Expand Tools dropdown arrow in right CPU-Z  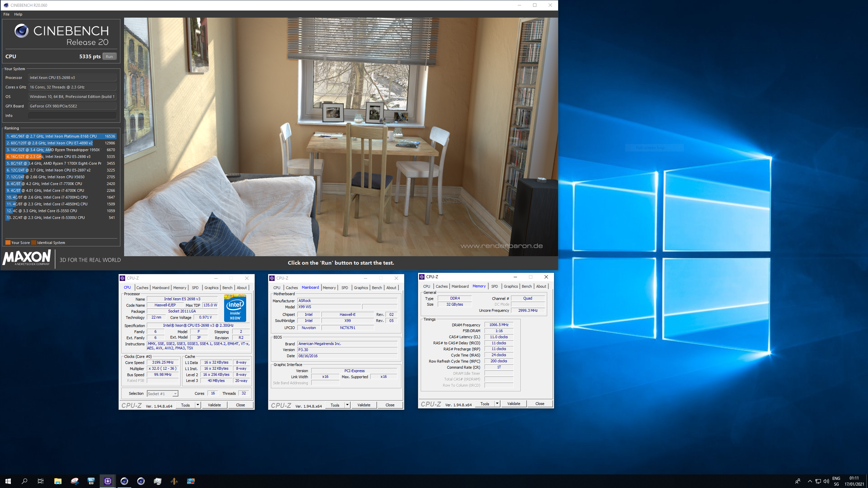497,404
